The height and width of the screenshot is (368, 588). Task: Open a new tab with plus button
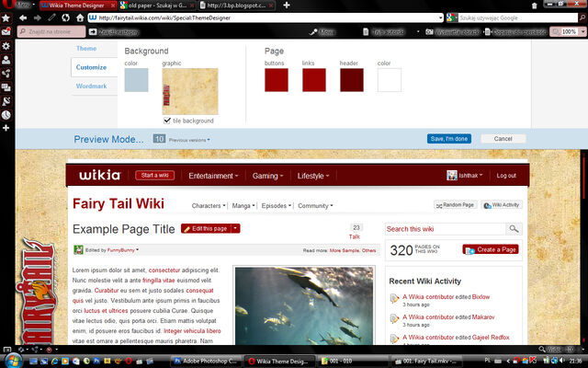click(287, 6)
